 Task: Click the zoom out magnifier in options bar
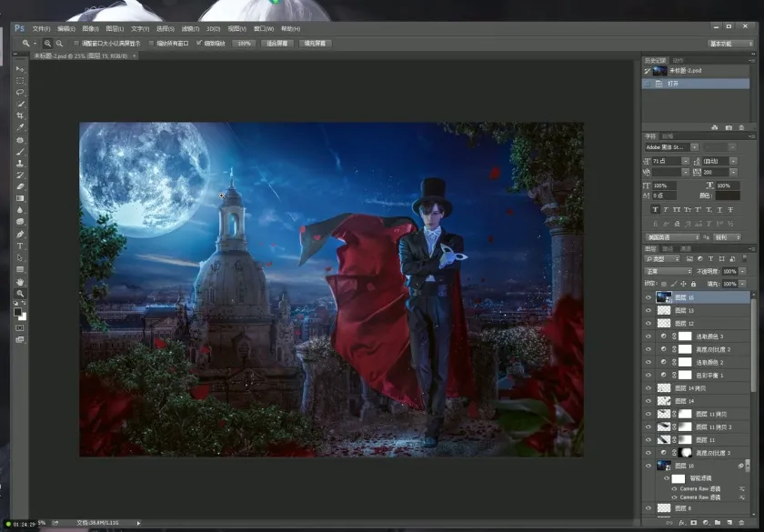(x=59, y=43)
